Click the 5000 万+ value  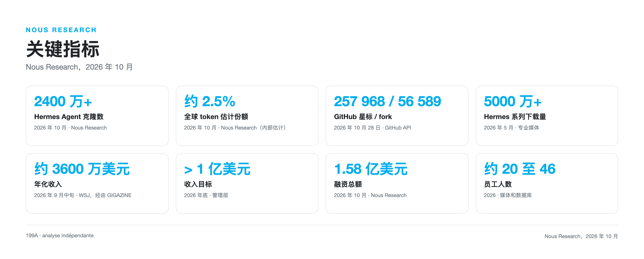(513, 101)
